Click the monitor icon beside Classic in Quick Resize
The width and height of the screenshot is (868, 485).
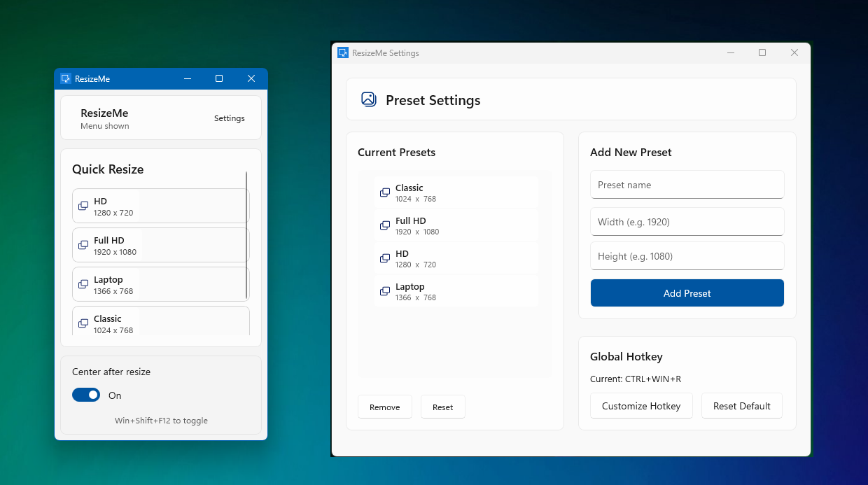click(84, 323)
